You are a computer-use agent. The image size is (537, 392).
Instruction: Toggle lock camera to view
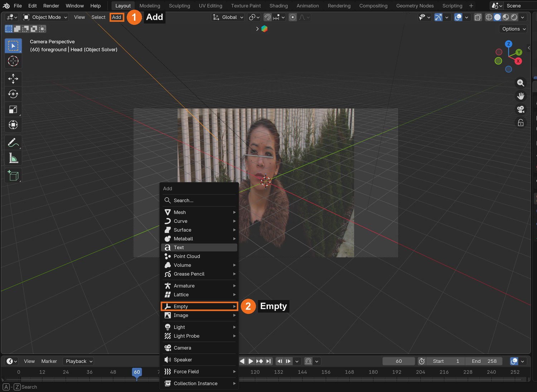click(521, 123)
